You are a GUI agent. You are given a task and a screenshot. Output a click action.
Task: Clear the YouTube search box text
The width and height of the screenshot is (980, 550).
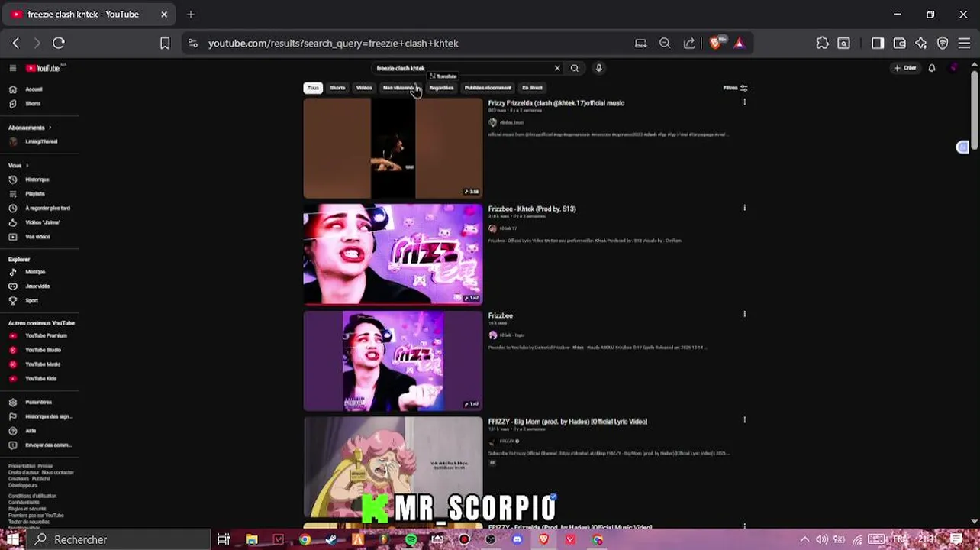[x=557, y=68]
